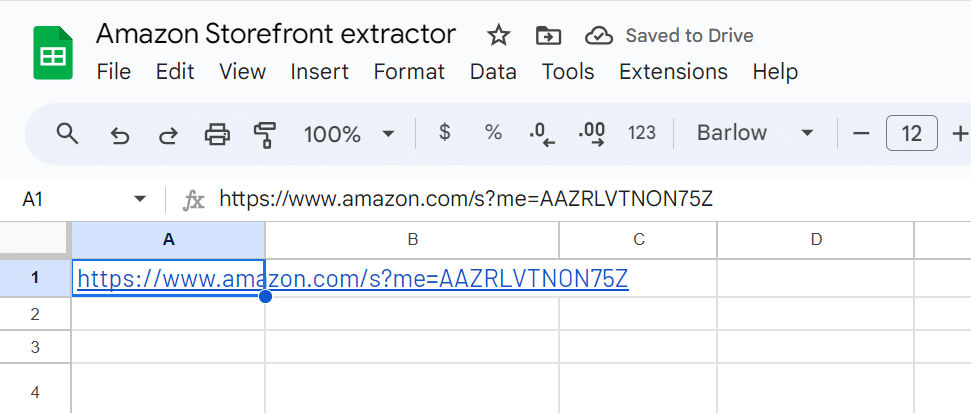
Task: Open the Barlow font dropdown
Action: [756, 133]
